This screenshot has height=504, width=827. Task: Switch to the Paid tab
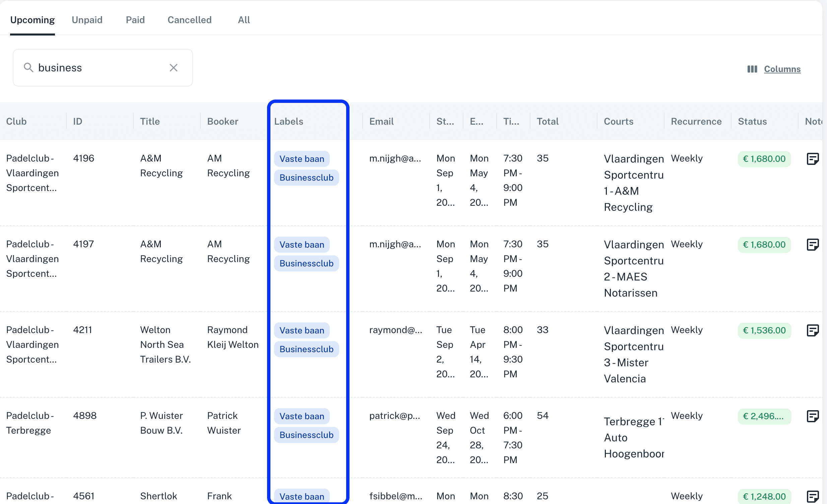(135, 20)
